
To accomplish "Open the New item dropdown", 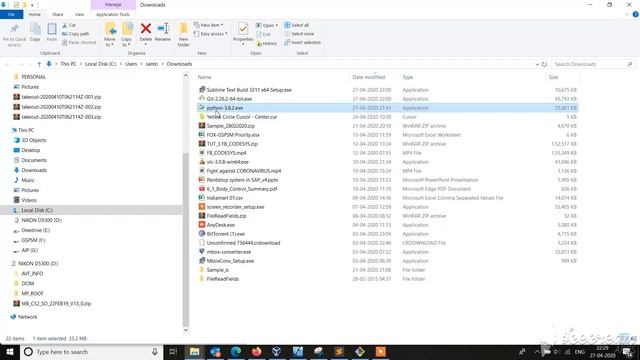I will pos(209,25).
